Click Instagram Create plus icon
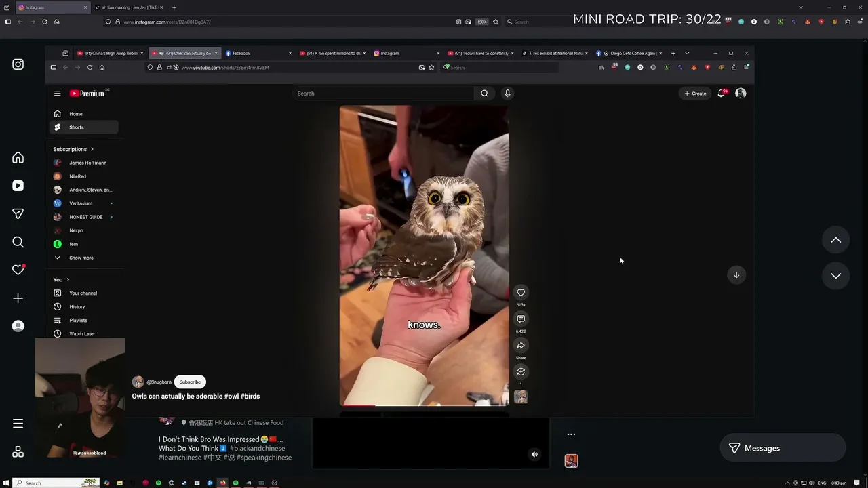The width and height of the screenshot is (868, 488). point(18,298)
